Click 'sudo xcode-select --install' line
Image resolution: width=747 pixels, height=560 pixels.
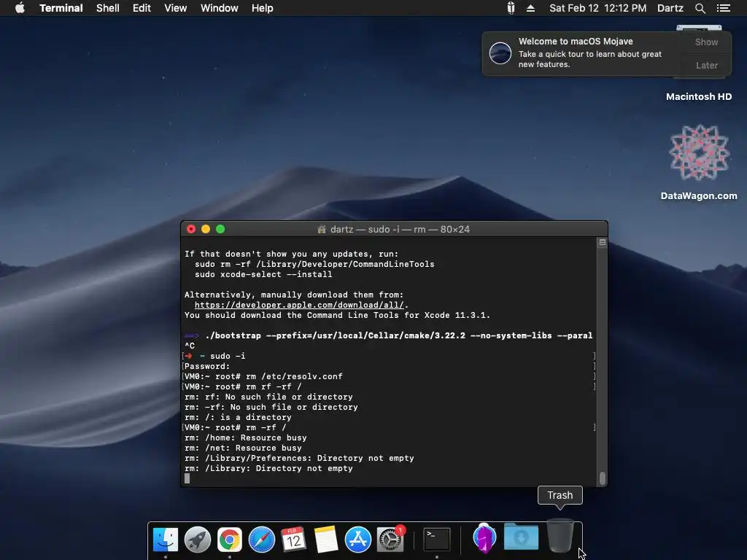[263, 274]
